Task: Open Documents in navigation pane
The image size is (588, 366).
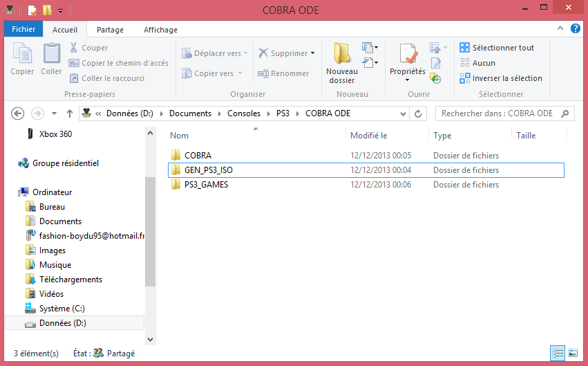Action: coord(53,221)
